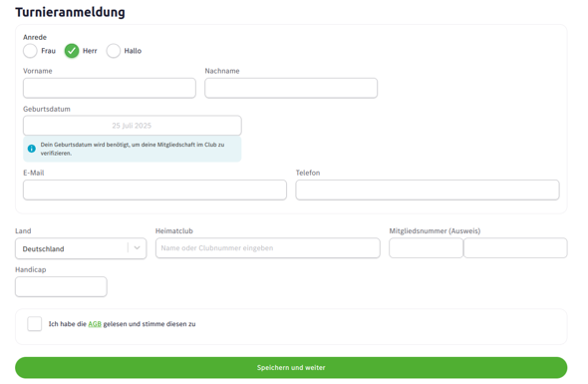Select the Hallo salutation radio button

(114, 51)
